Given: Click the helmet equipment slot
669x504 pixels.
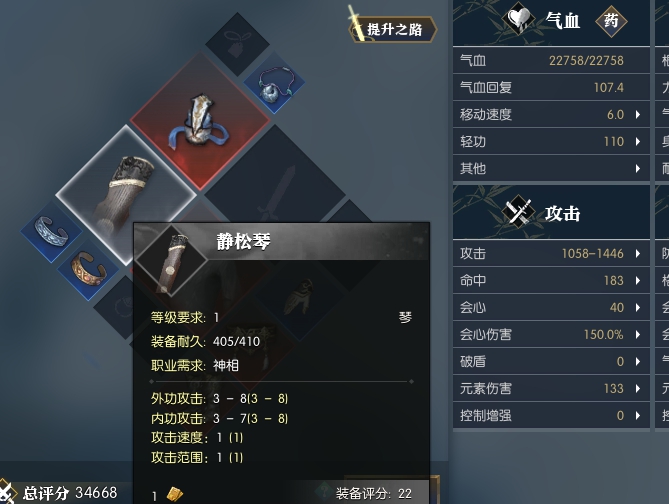Looking at the screenshot, I should click(x=200, y=121).
